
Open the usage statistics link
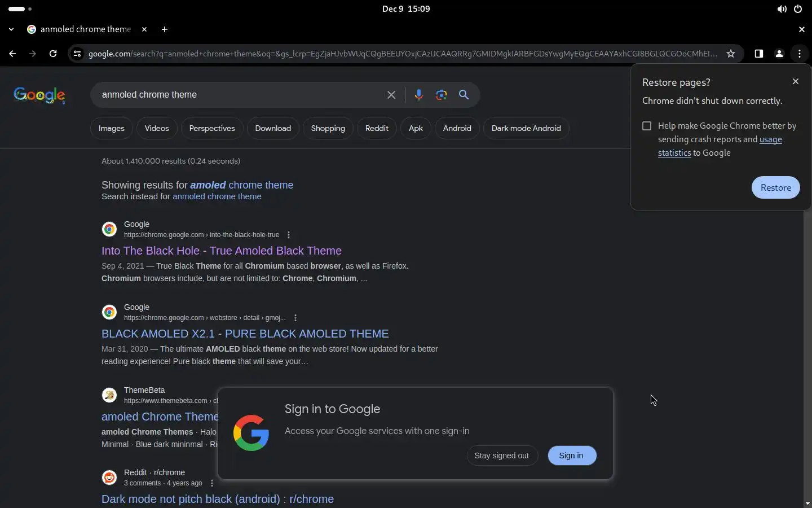click(x=720, y=146)
